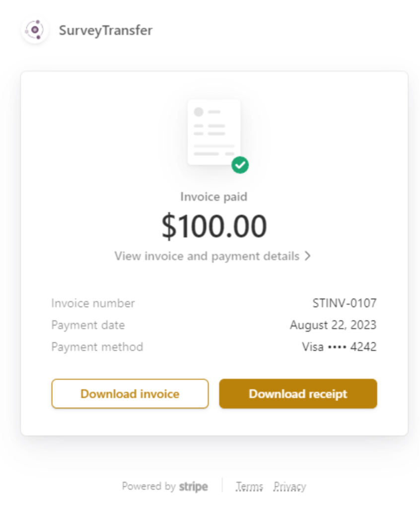Open the Privacy link

[289, 486]
